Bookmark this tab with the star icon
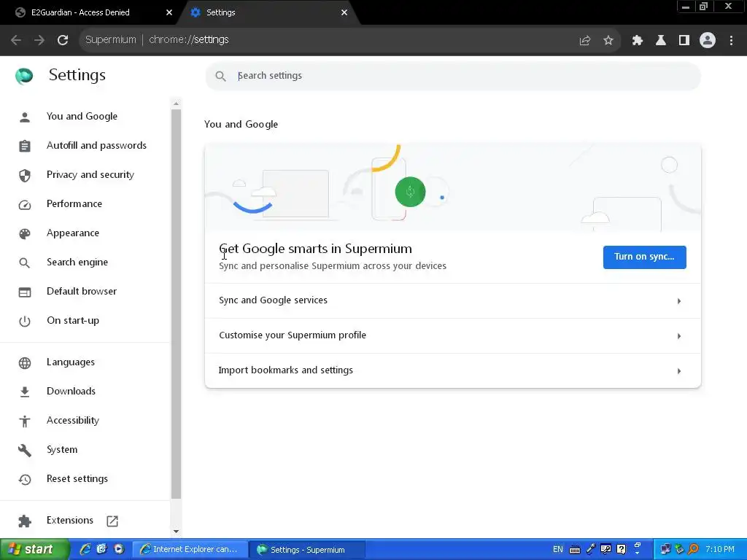The image size is (747, 560). pyautogui.click(x=608, y=40)
